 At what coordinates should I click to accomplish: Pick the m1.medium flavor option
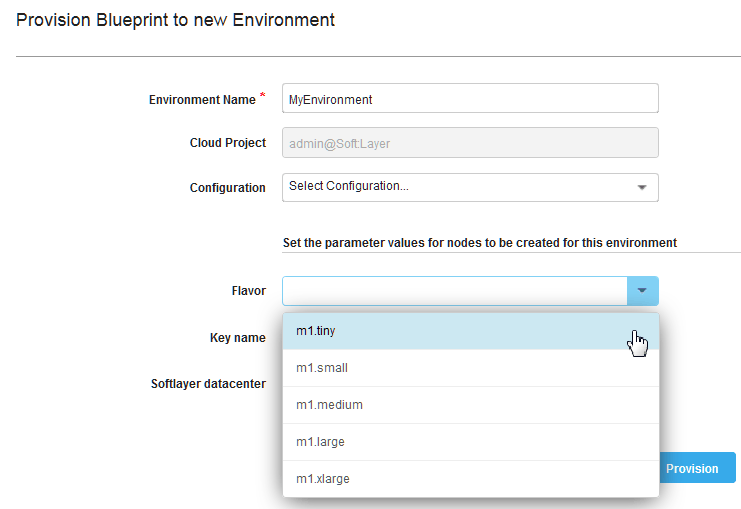point(471,405)
